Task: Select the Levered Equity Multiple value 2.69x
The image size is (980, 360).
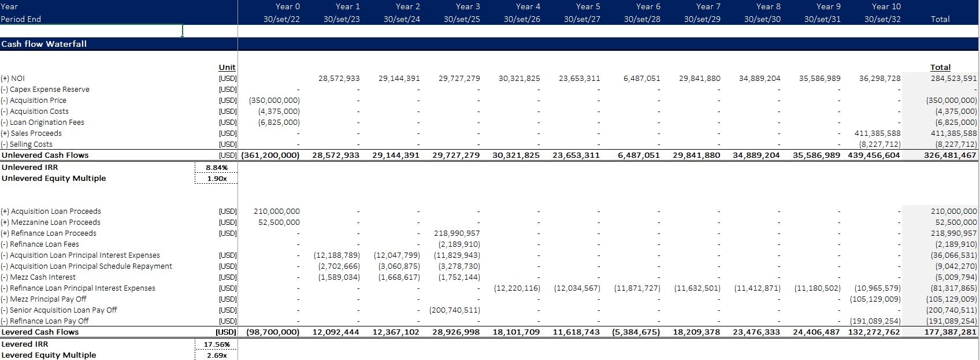Action: [217, 355]
